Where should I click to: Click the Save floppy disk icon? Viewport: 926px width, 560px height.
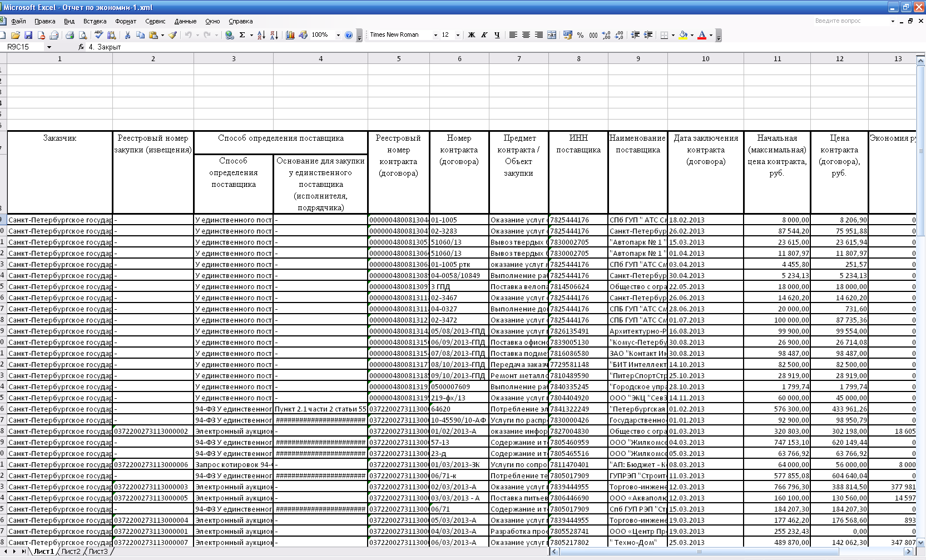pos(28,35)
